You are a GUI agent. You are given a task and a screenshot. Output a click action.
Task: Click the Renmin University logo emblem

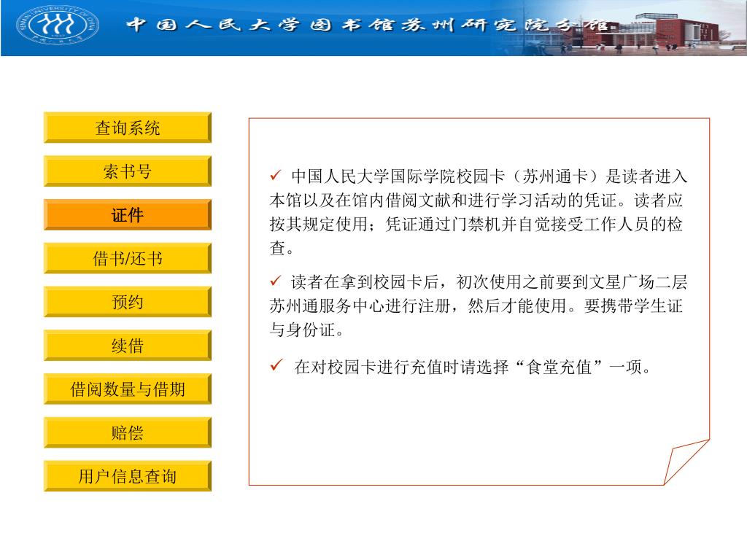pyautogui.click(x=58, y=25)
